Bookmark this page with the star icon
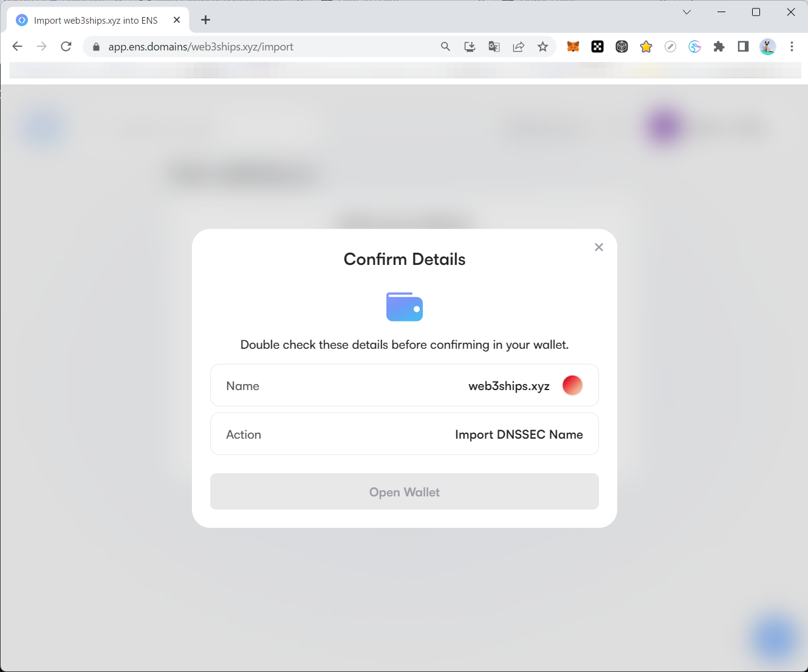The width and height of the screenshot is (808, 672). (543, 47)
